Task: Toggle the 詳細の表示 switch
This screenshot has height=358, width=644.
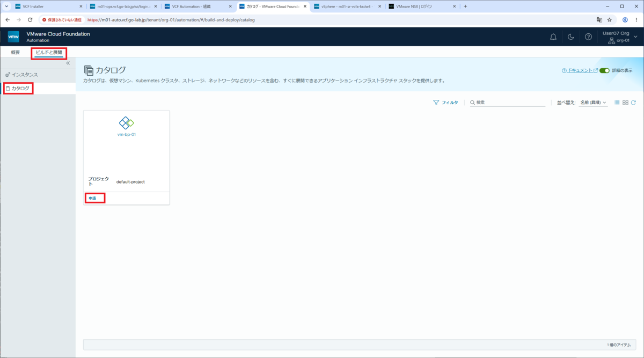Action: [604, 70]
